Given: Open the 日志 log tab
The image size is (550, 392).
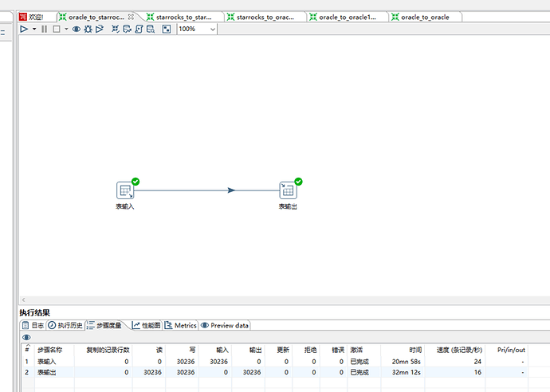Looking at the screenshot, I should tap(33, 325).
